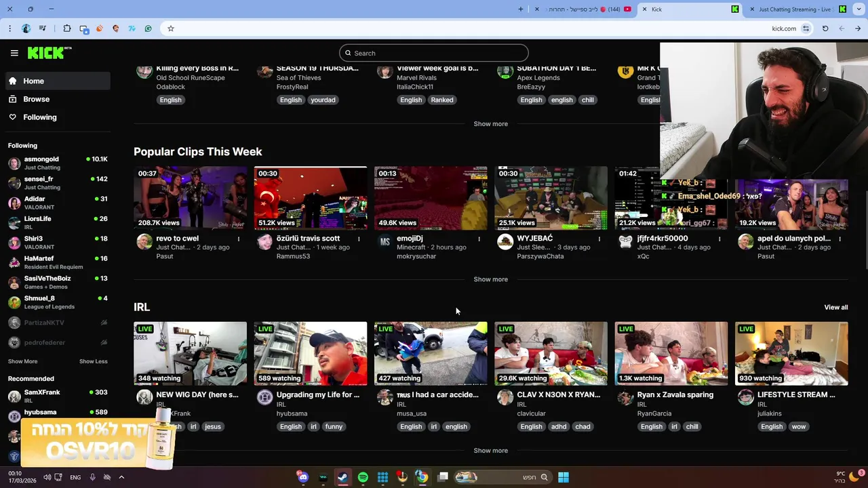868x488 pixels.
Task: Toggle the microphone icon in the system tray
Action: click(x=93, y=477)
